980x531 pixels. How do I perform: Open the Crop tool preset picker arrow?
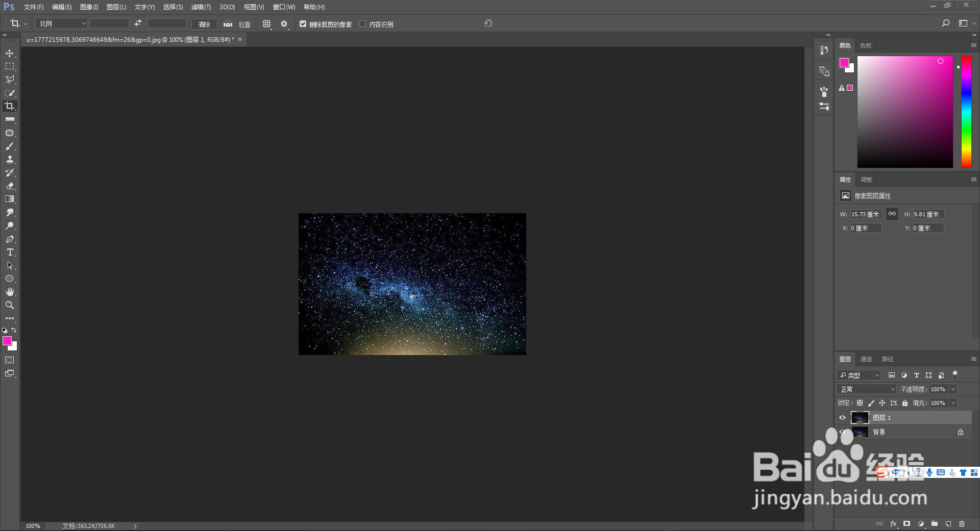(x=25, y=24)
